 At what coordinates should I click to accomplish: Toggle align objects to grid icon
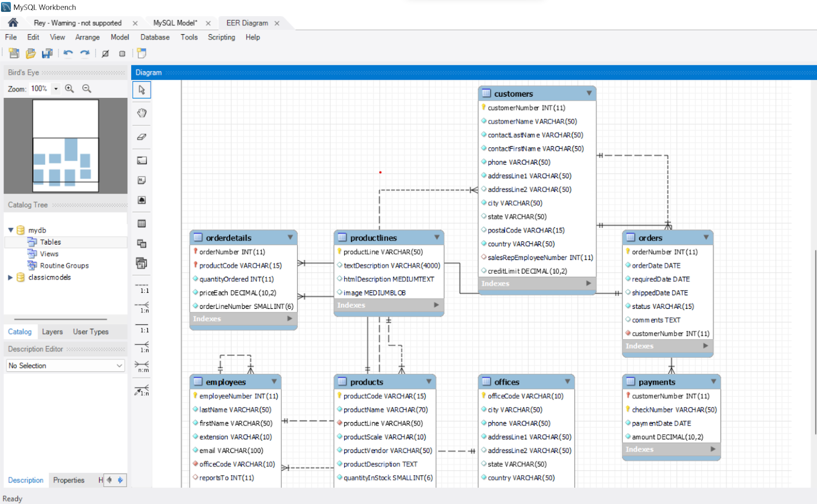pos(122,54)
